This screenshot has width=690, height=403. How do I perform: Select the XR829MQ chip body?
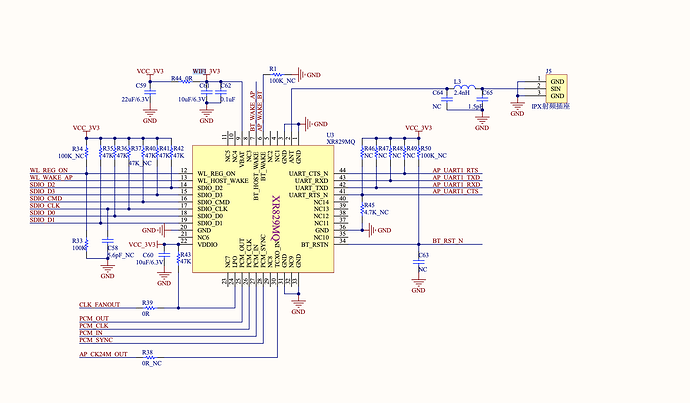(263, 209)
